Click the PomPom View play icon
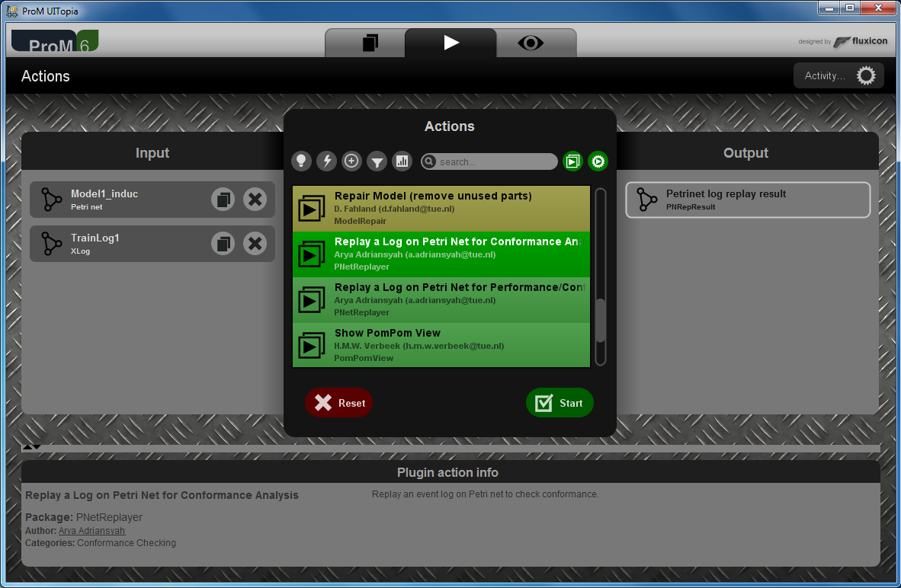Image resolution: width=901 pixels, height=588 pixels. click(312, 346)
